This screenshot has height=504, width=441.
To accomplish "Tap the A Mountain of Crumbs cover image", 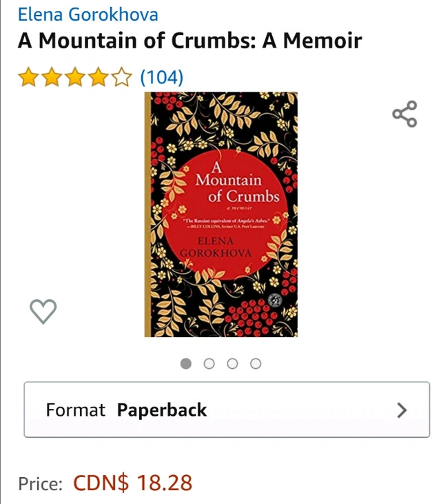I will click(x=221, y=214).
